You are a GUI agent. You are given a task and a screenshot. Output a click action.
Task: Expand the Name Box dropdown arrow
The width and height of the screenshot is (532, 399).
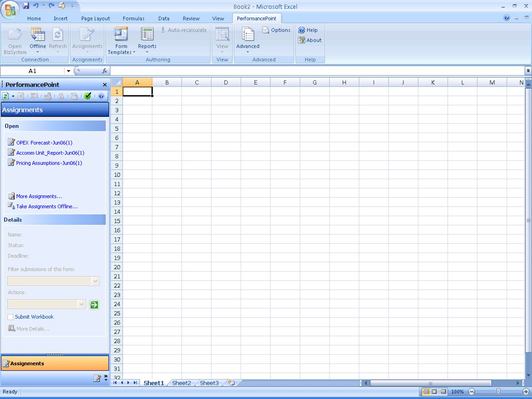click(x=69, y=71)
